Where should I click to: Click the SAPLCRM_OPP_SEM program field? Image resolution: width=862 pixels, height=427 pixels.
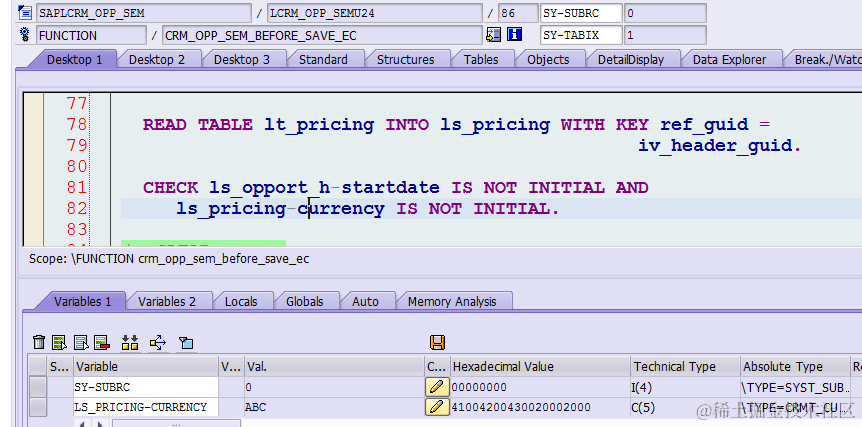point(143,13)
